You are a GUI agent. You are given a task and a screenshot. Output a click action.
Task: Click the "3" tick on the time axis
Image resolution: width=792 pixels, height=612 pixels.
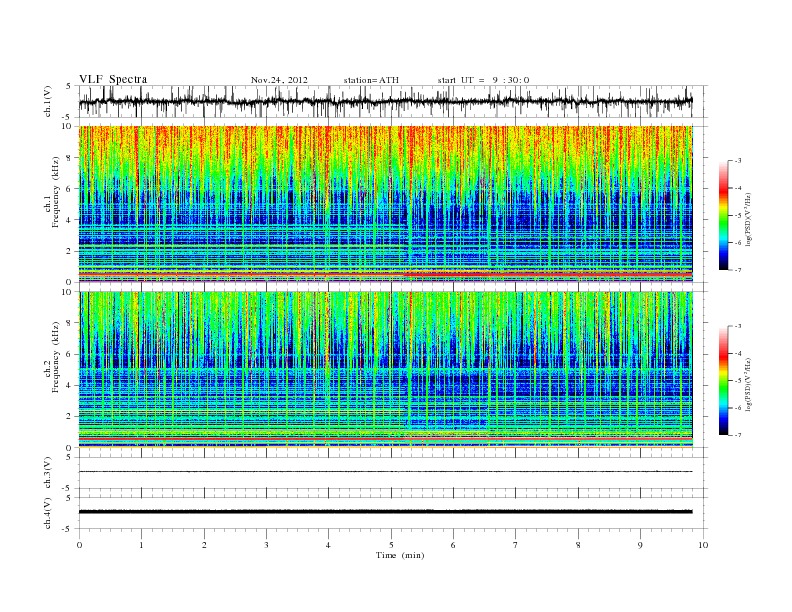[266, 545]
